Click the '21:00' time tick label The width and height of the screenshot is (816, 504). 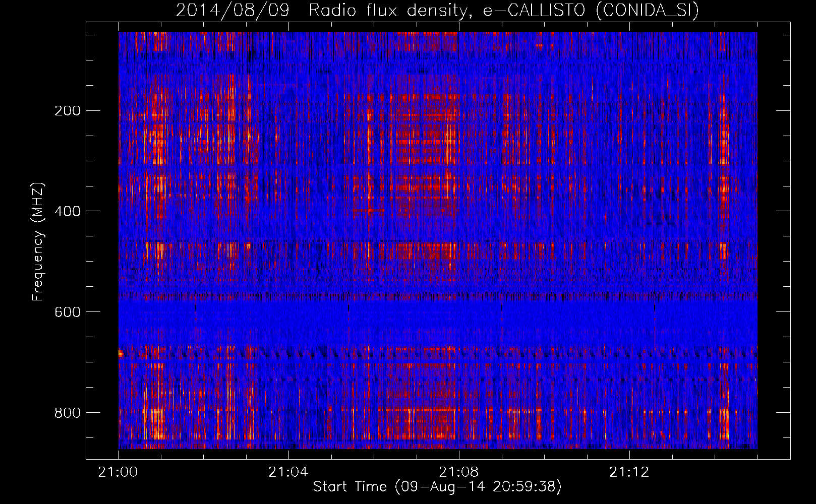tap(118, 472)
